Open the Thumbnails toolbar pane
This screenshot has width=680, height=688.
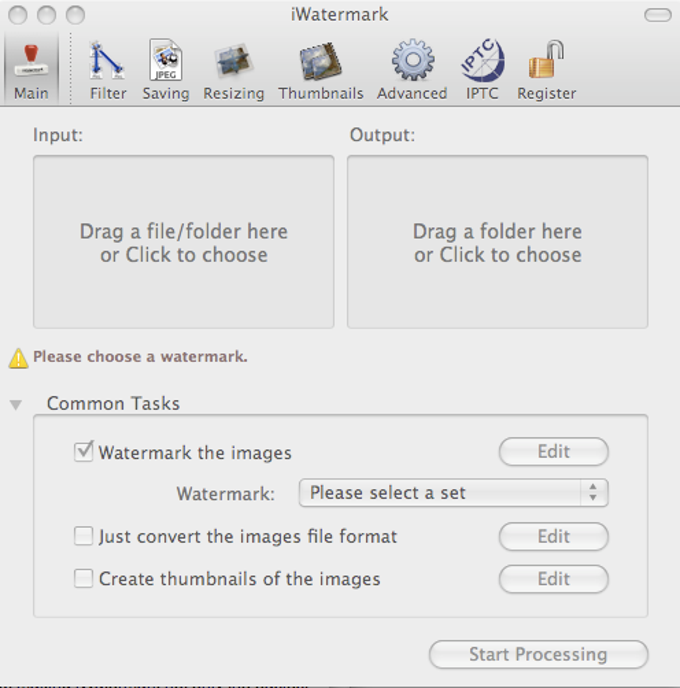point(321,70)
